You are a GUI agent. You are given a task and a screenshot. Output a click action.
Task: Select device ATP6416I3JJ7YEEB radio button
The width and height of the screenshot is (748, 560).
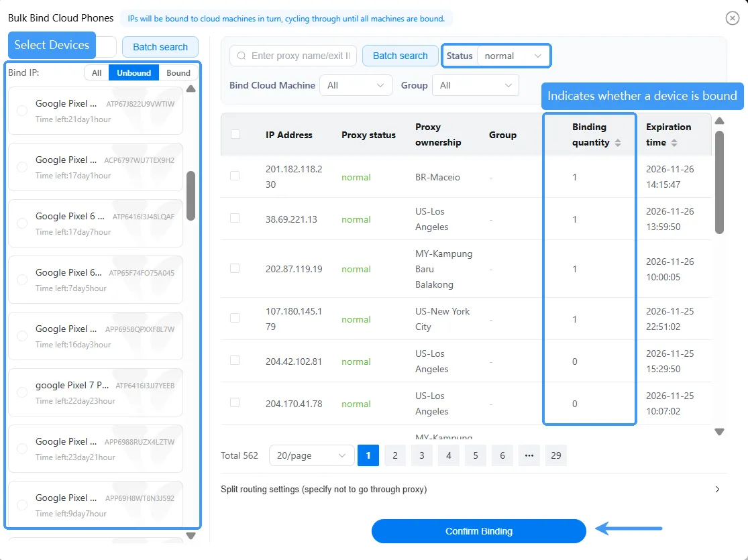click(x=22, y=392)
